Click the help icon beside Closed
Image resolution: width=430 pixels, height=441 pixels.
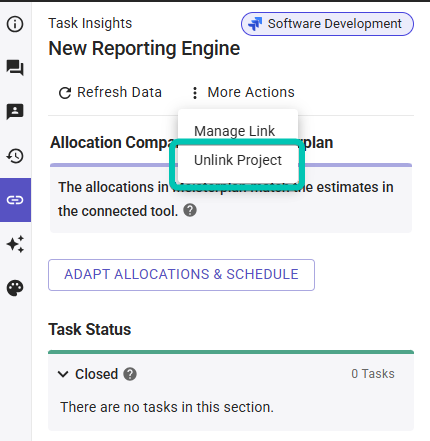tap(130, 374)
